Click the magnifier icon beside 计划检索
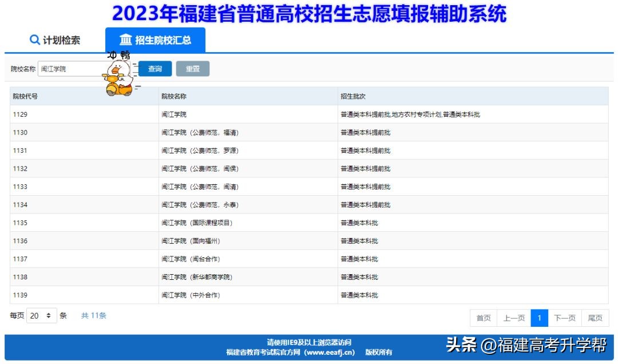Viewport: 618px width, 364px height. coord(34,39)
